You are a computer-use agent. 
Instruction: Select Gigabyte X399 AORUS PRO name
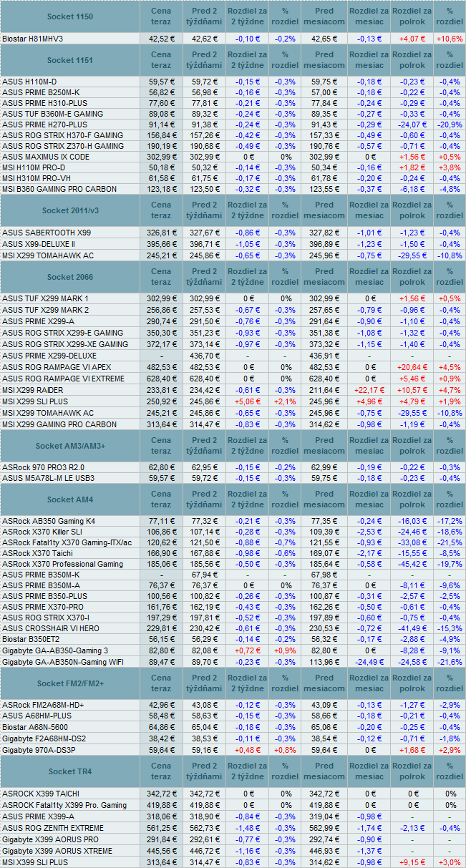click(x=50, y=839)
